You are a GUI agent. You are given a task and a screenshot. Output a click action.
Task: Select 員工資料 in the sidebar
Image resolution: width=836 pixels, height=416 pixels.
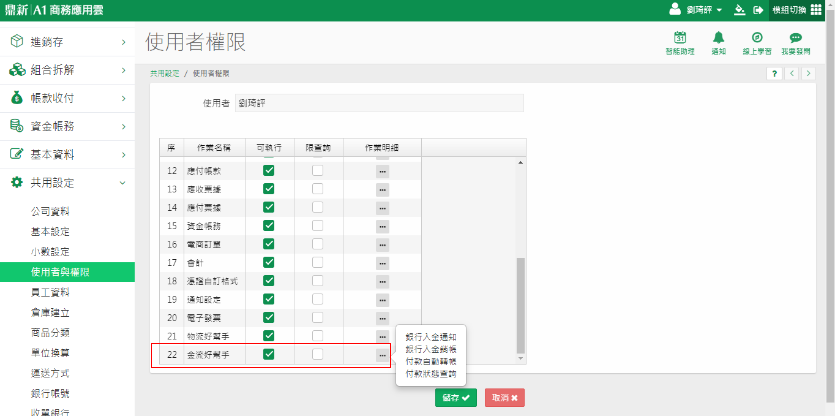point(50,292)
